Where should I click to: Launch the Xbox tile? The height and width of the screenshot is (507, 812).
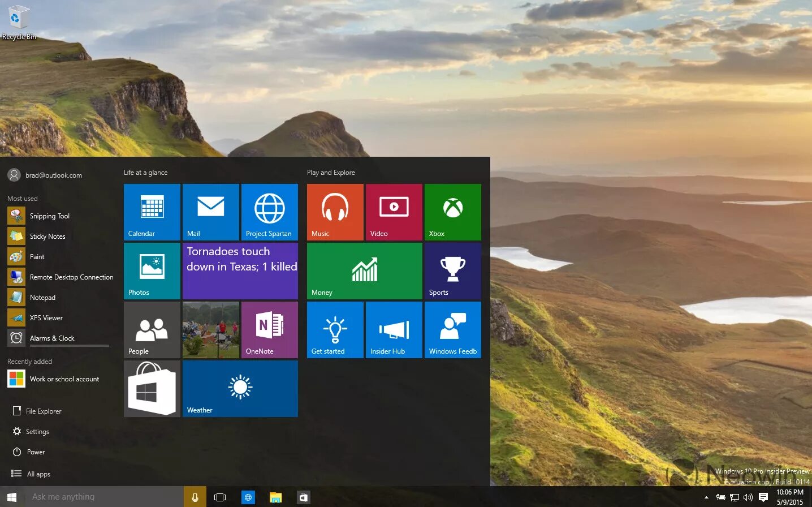tap(452, 212)
